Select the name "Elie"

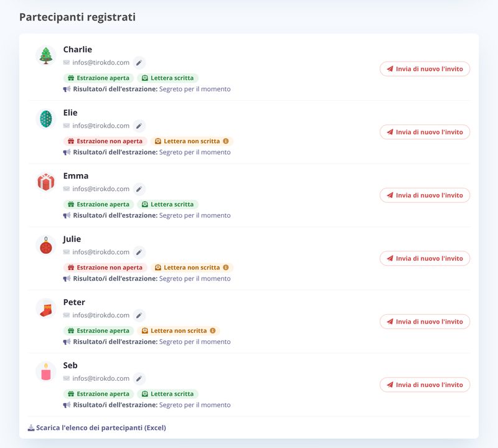pos(70,113)
